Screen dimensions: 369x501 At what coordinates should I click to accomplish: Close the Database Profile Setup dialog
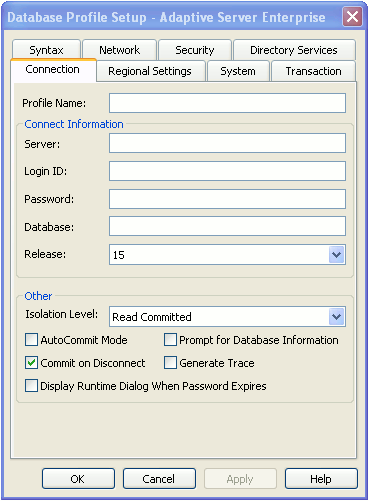pos(352,17)
